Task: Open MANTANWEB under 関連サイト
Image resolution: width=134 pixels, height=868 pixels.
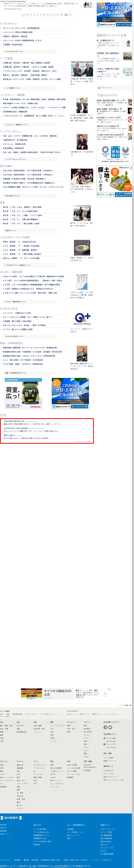Action: coord(106,842)
